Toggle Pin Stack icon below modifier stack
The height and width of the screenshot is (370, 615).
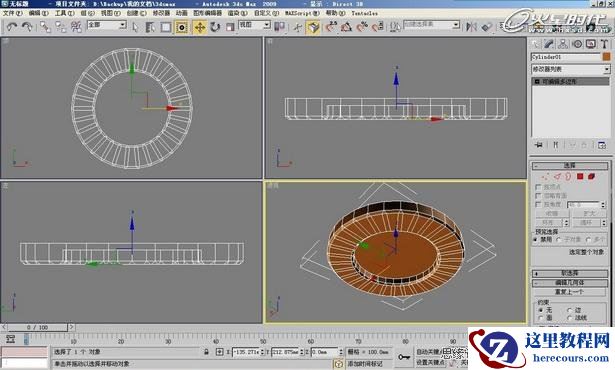[x=539, y=145]
